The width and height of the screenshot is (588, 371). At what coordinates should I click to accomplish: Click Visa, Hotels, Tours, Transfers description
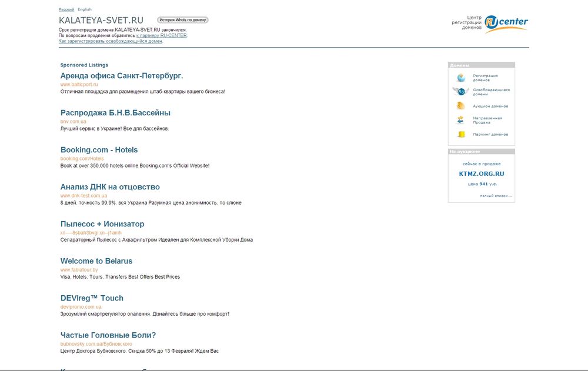point(120,277)
